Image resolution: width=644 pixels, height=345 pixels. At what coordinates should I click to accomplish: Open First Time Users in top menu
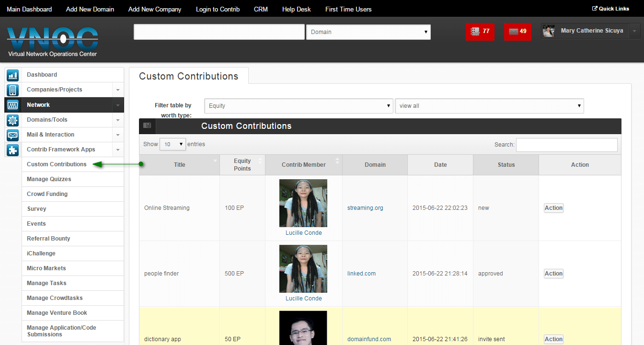pyautogui.click(x=348, y=9)
